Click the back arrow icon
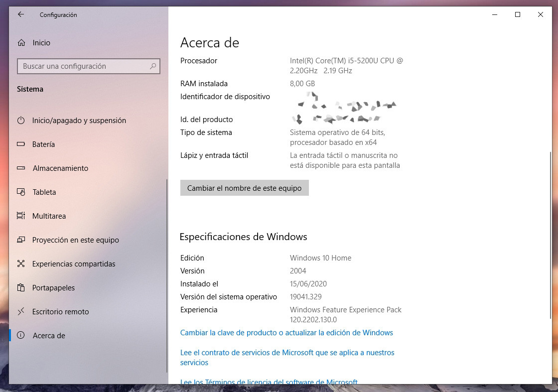The width and height of the screenshot is (558, 392). (20, 15)
